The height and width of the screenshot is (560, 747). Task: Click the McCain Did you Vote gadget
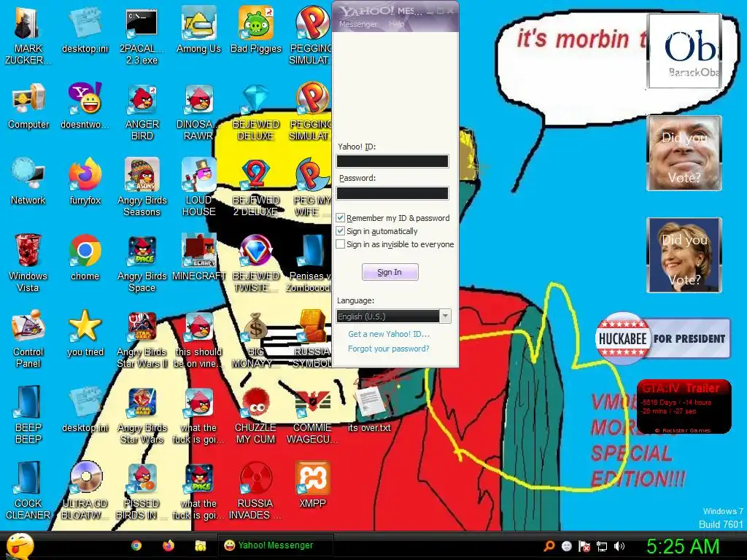pyautogui.click(x=684, y=153)
